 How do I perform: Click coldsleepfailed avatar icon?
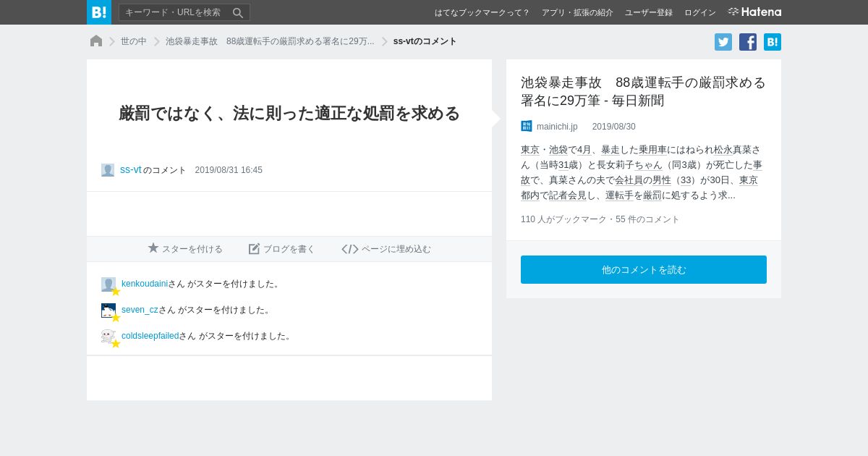(x=109, y=337)
